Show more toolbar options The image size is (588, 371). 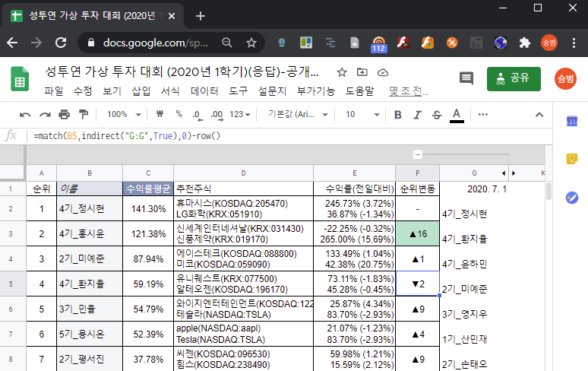(x=483, y=114)
